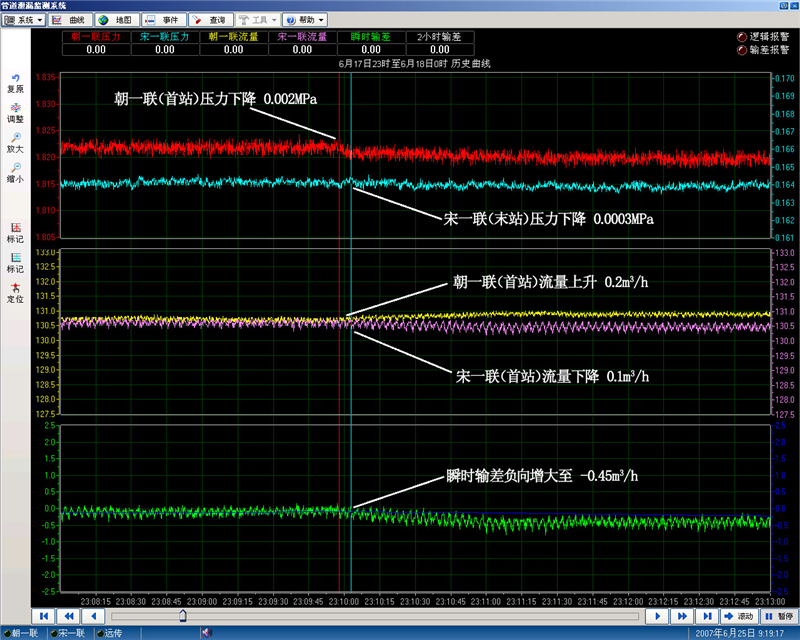
Task: Click the timeline slider thumb
Action: pos(182,617)
